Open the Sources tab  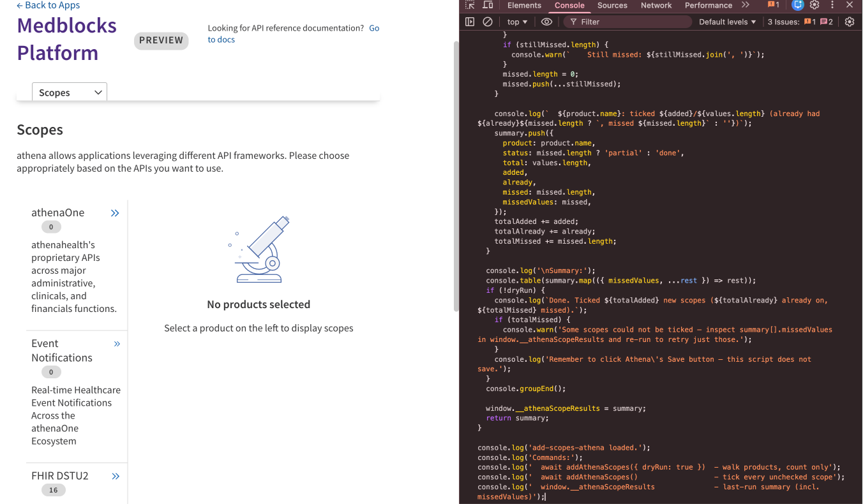(612, 5)
